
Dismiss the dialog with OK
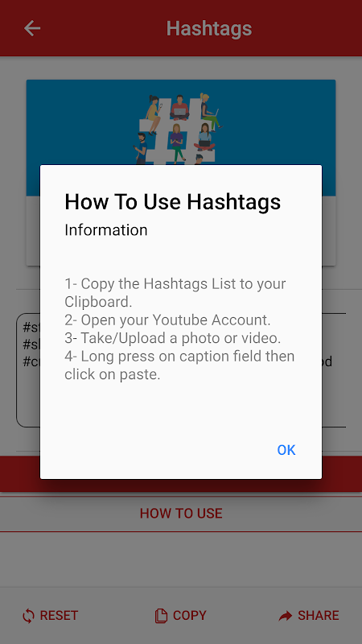click(286, 450)
